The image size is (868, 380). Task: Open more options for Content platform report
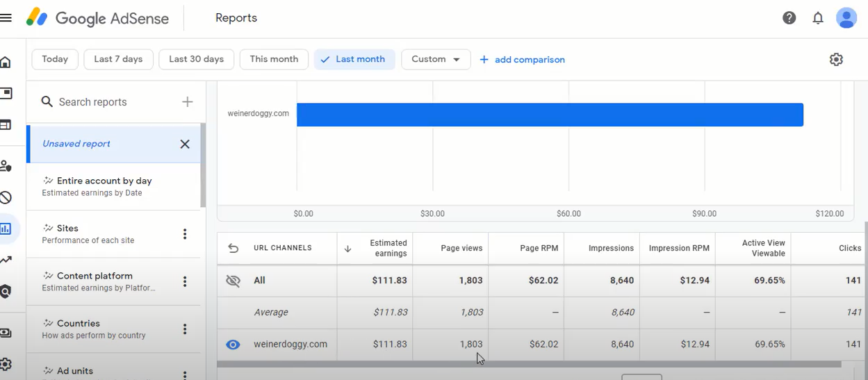[x=185, y=281]
